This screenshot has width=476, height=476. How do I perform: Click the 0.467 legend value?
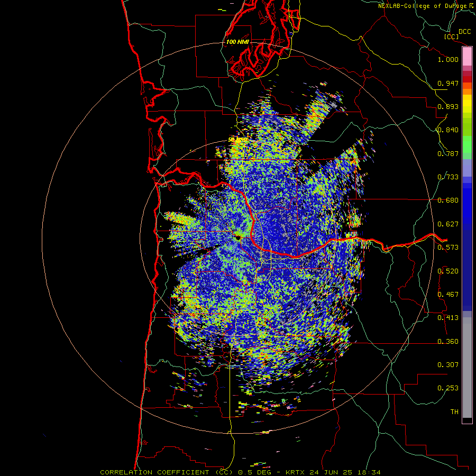(x=448, y=295)
